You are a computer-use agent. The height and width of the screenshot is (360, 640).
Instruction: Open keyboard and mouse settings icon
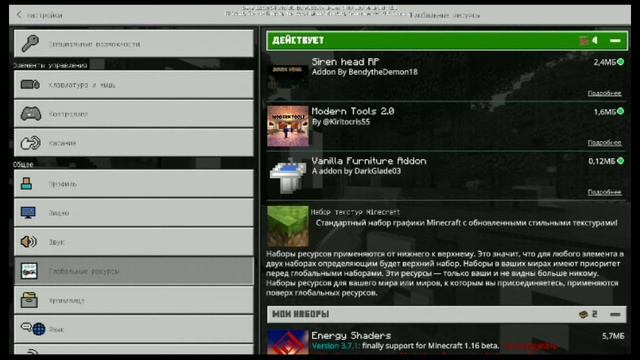tap(30, 84)
